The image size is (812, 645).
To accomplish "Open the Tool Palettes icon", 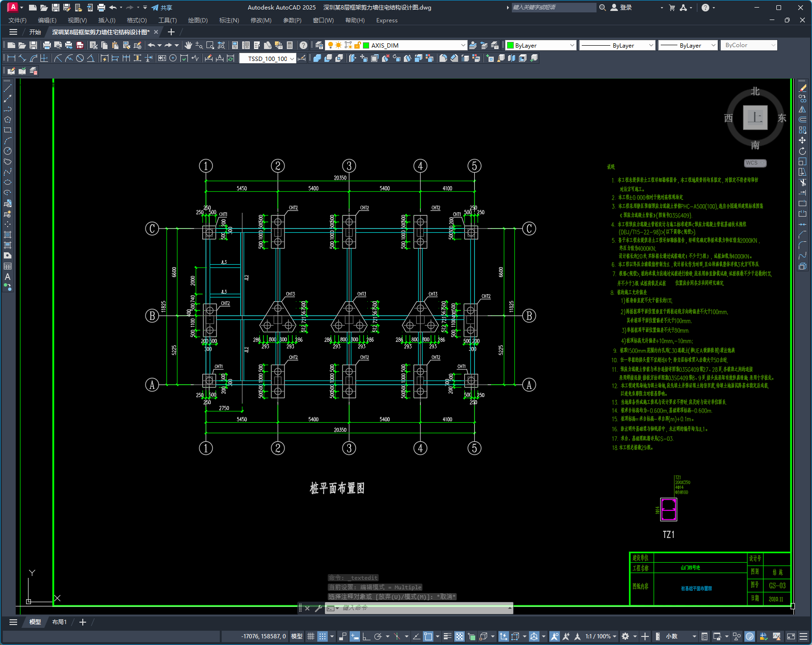I will coord(257,45).
